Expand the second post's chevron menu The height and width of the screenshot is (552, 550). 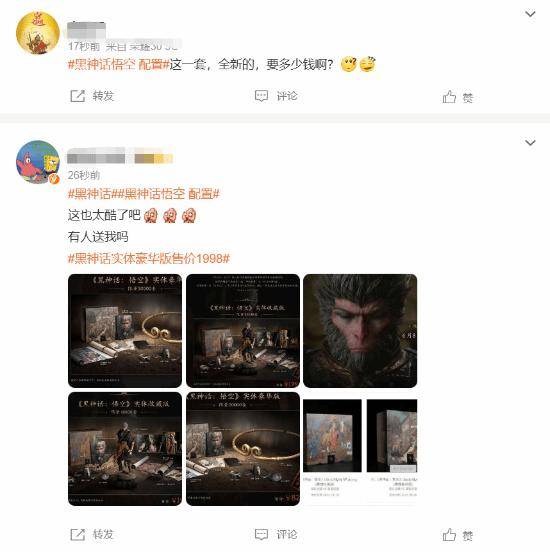[530, 143]
